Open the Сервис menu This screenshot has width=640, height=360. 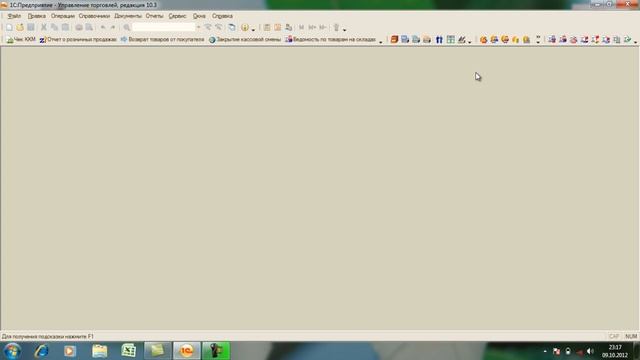(x=177, y=16)
